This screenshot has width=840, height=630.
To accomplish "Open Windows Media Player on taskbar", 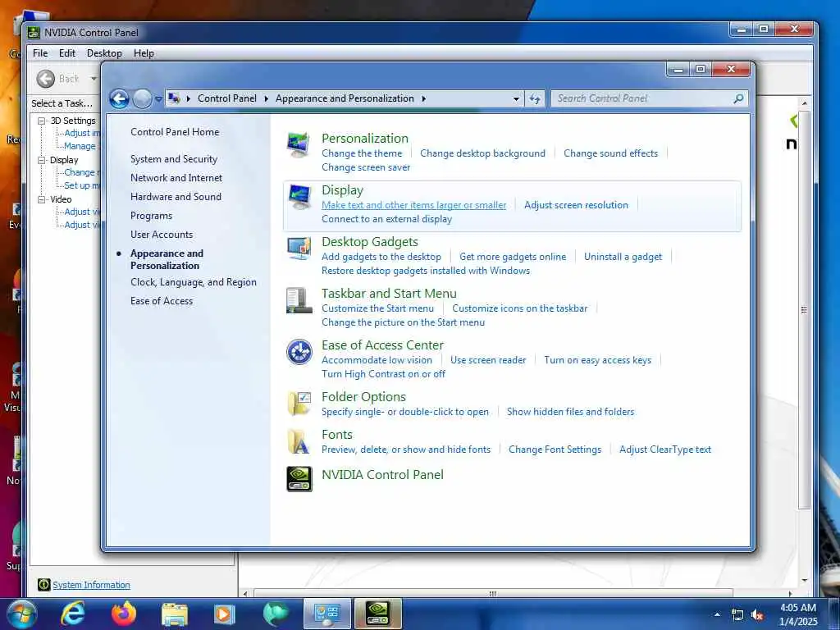I will [x=225, y=614].
